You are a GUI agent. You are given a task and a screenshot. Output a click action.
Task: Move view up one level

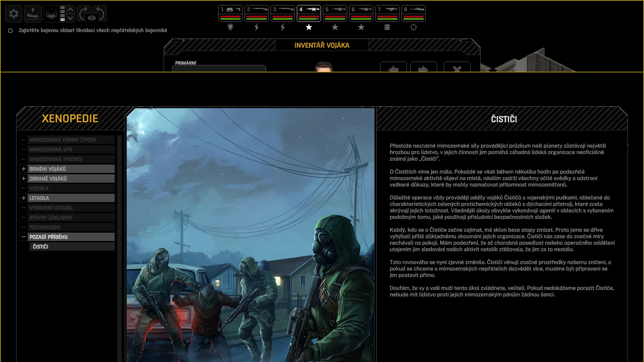click(70, 9)
